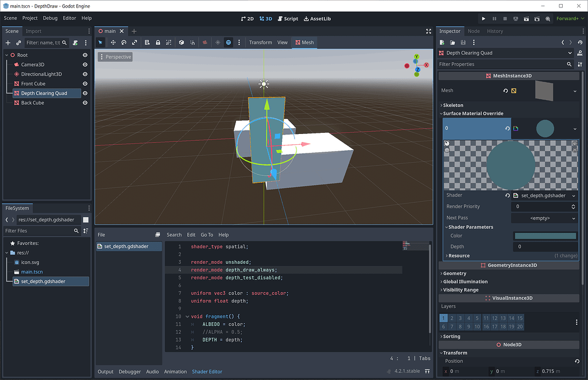Enable render layer 11 in VisualInstance3D Layers
The height and width of the screenshot is (380, 588).
coord(486,318)
